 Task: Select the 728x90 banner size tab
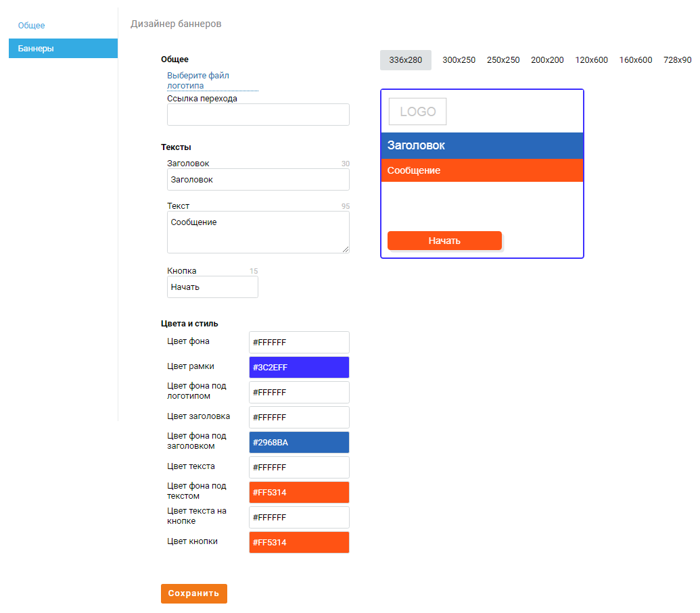[x=677, y=59]
